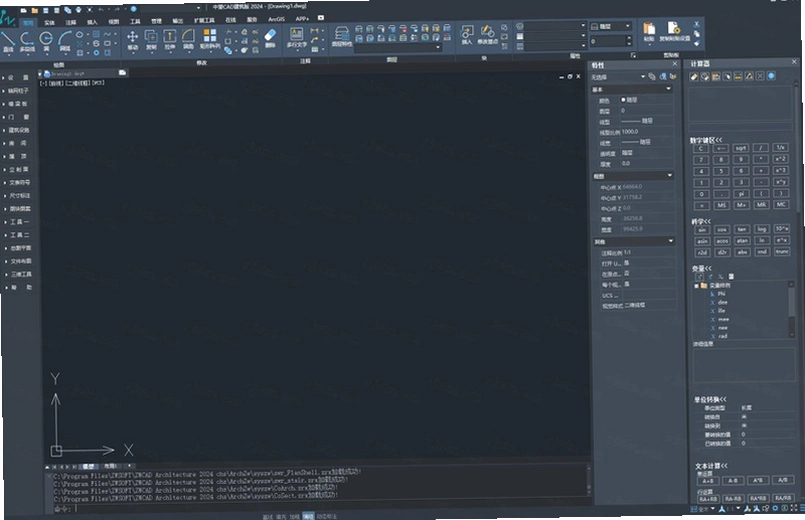805x520 pixels.
Task: Click the A+B text calculation button
Action: pos(707,481)
